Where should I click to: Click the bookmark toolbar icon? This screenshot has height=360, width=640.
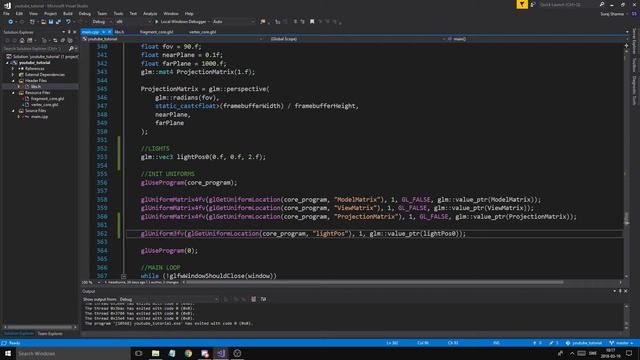tap(312, 22)
